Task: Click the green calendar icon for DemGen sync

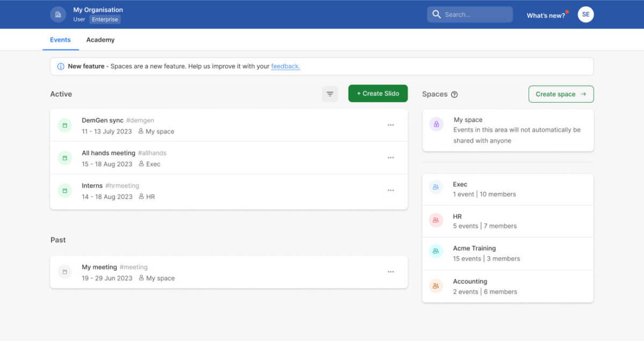Action: pos(64,125)
